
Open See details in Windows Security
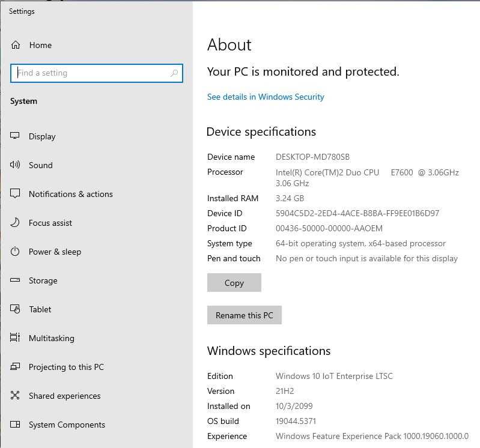266,97
